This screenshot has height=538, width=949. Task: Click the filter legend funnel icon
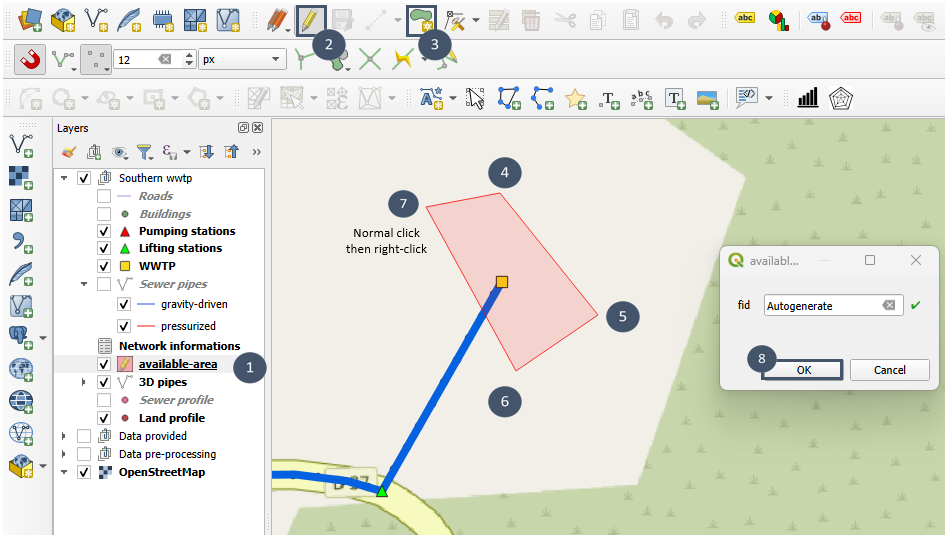144,153
